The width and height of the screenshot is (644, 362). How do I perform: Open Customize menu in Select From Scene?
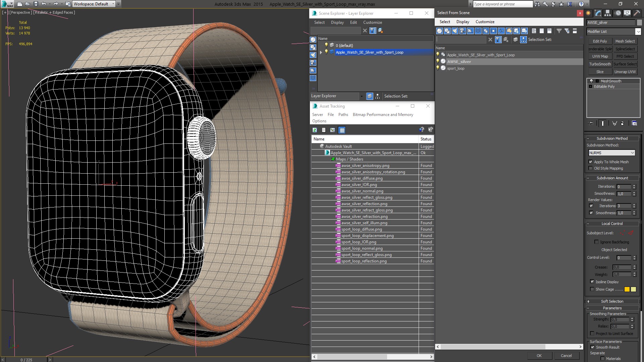point(485,22)
